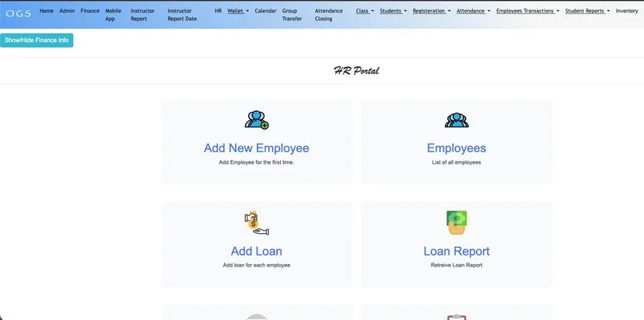Click the Employees group icon
This screenshot has height=320, width=644.
pyautogui.click(x=457, y=120)
